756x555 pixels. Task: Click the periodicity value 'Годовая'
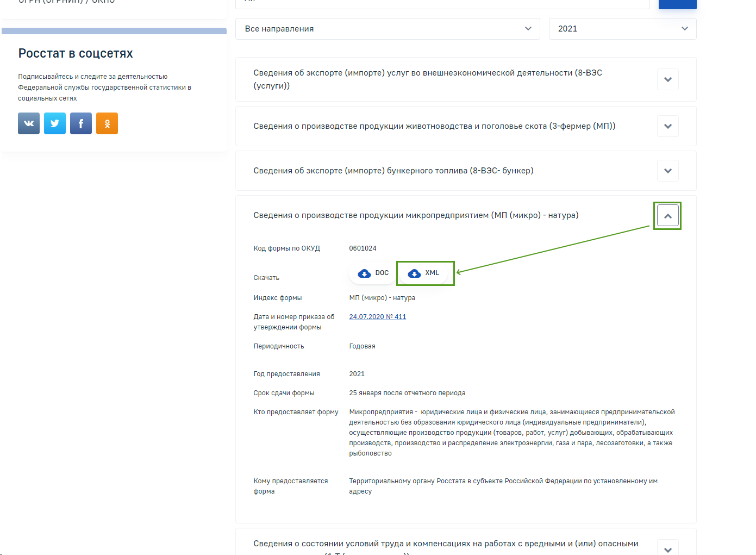click(363, 346)
